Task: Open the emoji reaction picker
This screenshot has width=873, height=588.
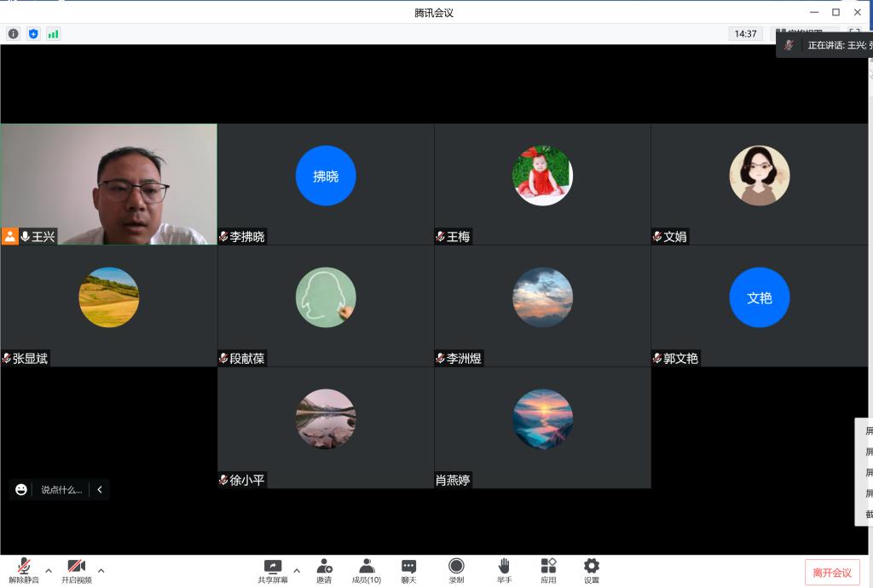Action: (x=21, y=489)
